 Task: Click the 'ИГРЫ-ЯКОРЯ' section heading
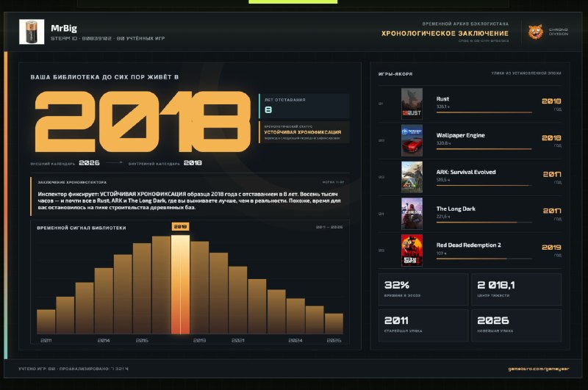click(395, 74)
